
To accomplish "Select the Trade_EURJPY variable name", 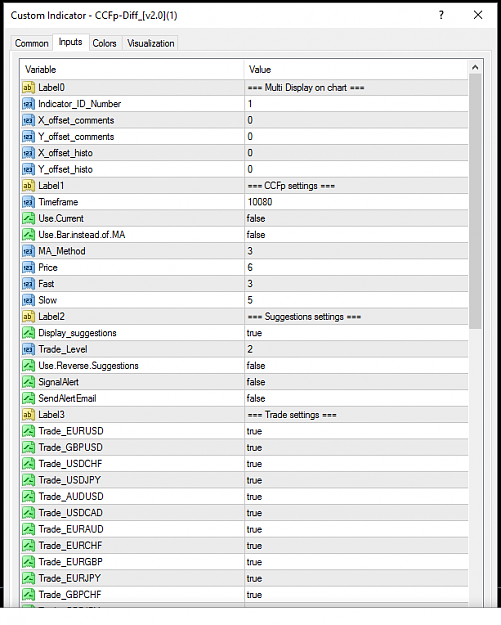I will (x=70, y=578).
